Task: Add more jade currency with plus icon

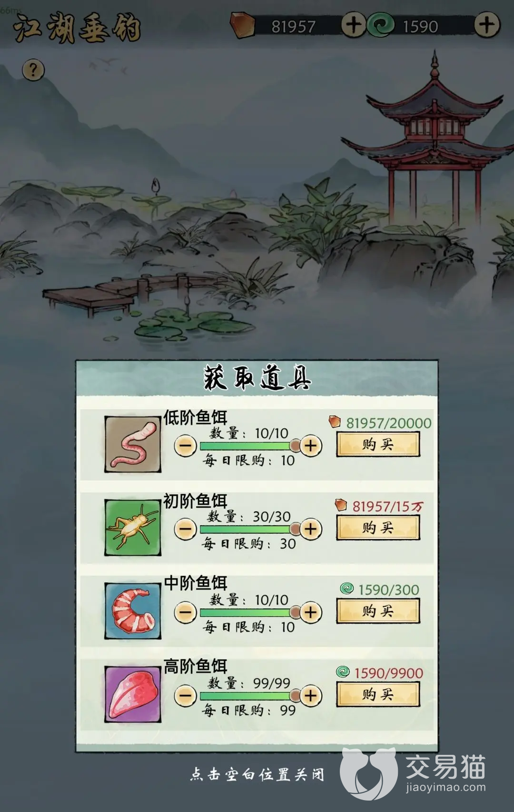Action: point(487,25)
